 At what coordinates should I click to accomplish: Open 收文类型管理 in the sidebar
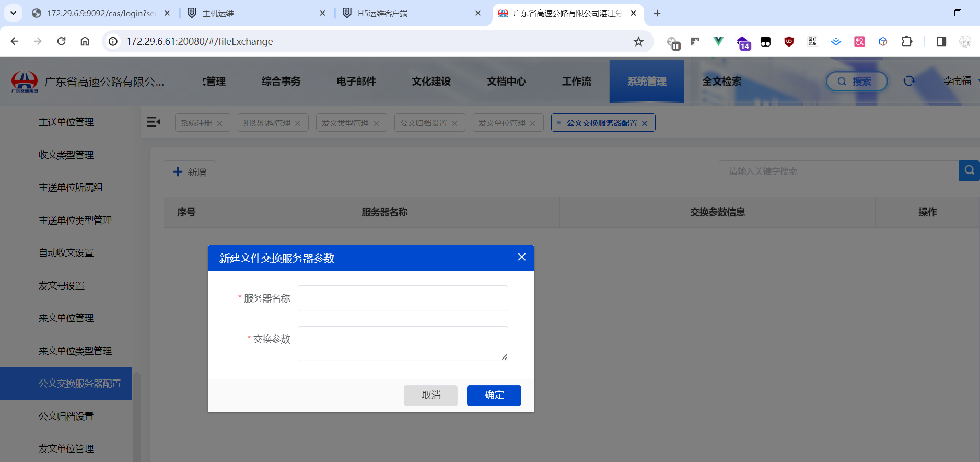click(66, 155)
